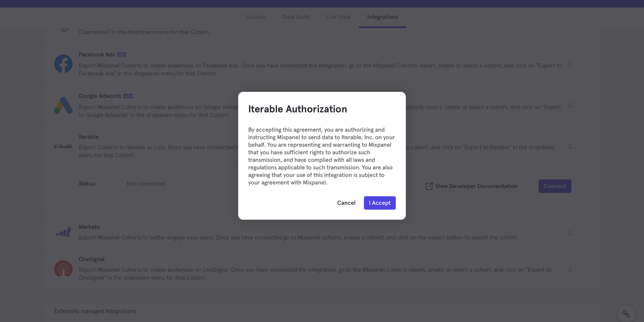Click the Iterable logo icon
The width and height of the screenshot is (644, 322).
pos(63,146)
